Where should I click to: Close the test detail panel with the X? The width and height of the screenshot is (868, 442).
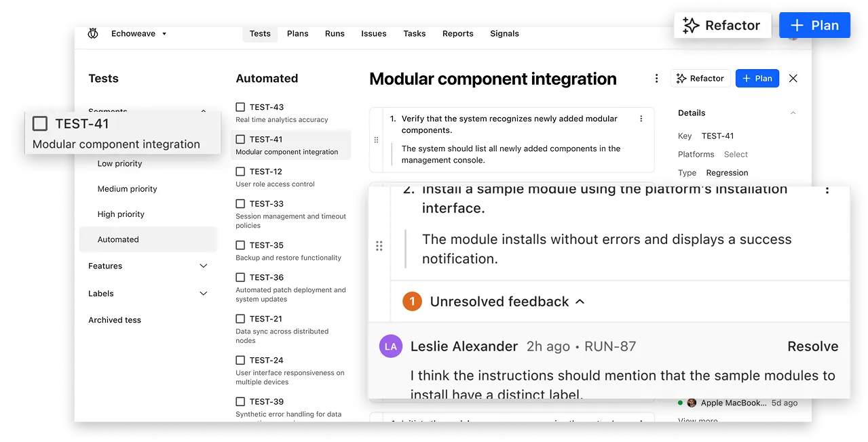tap(793, 78)
